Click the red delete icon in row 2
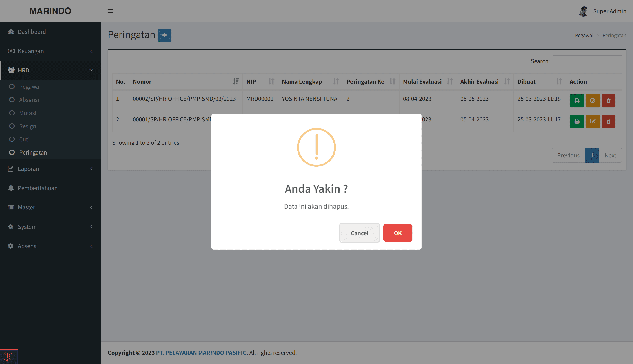 click(608, 121)
